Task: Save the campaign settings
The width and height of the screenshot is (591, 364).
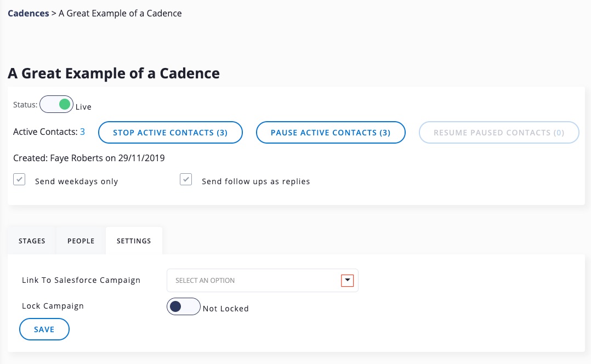Action: pos(44,329)
